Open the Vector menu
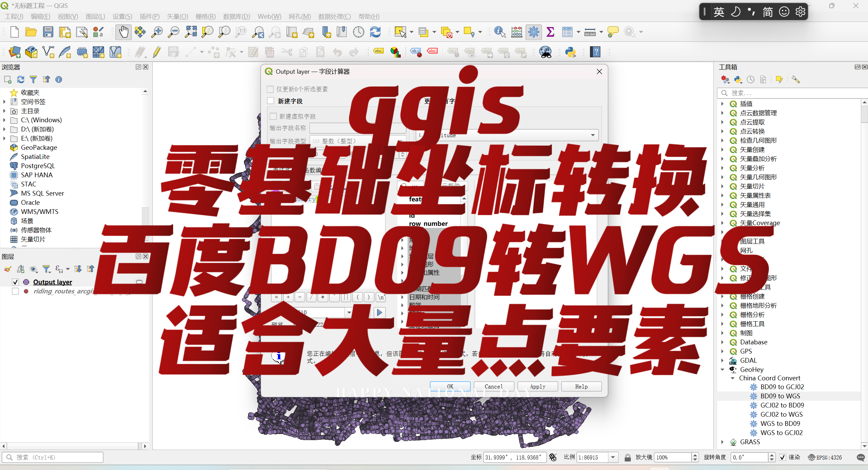 [177, 16]
